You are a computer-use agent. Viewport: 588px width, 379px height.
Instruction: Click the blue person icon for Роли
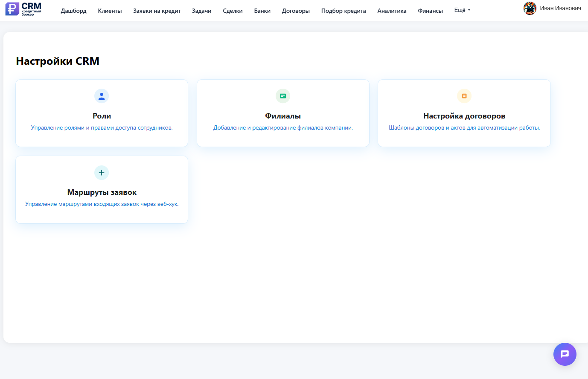[102, 96]
